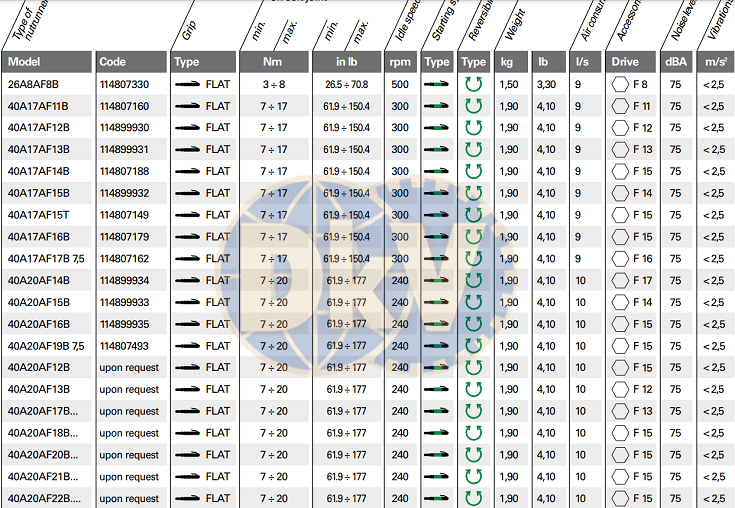The height and width of the screenshot is (508, 735).
Task: Select product code 114807493
Action: click(x=124, y=346)
